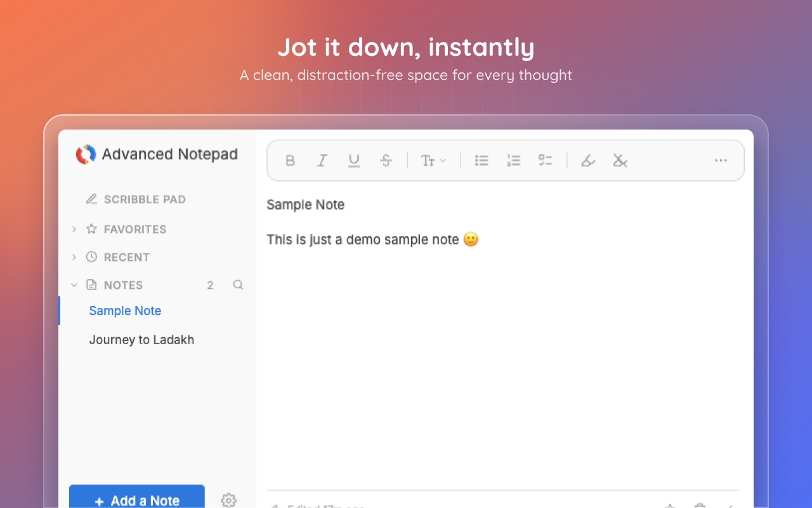Screen dimensions: 812x508
Task: Insert a checklist
Action: click(546, 161)
